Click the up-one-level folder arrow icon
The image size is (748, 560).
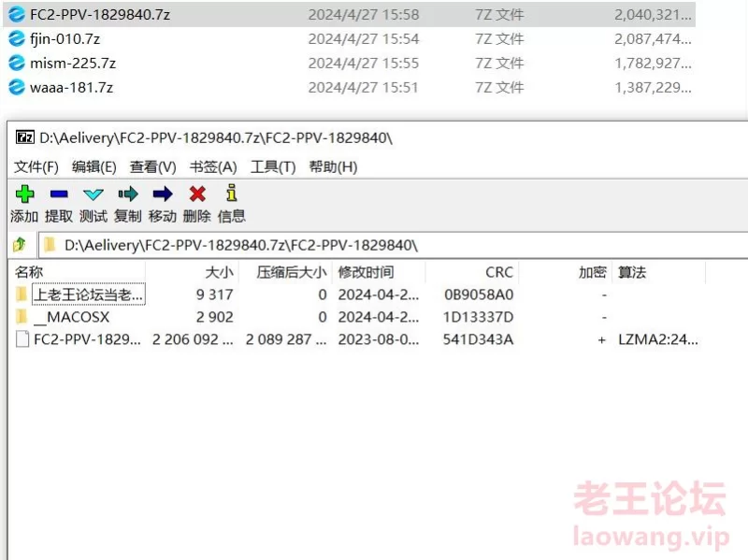[20, 244]
